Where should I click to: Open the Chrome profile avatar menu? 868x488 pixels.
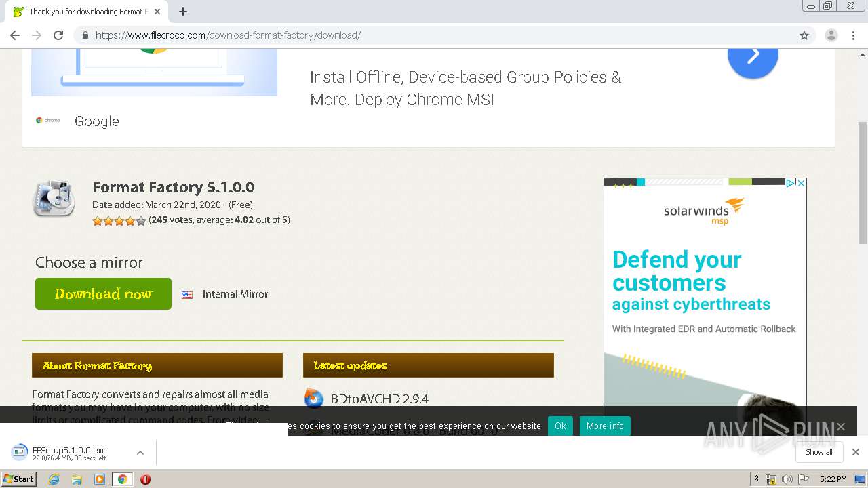pyautogui.click(x=831, y=35)
